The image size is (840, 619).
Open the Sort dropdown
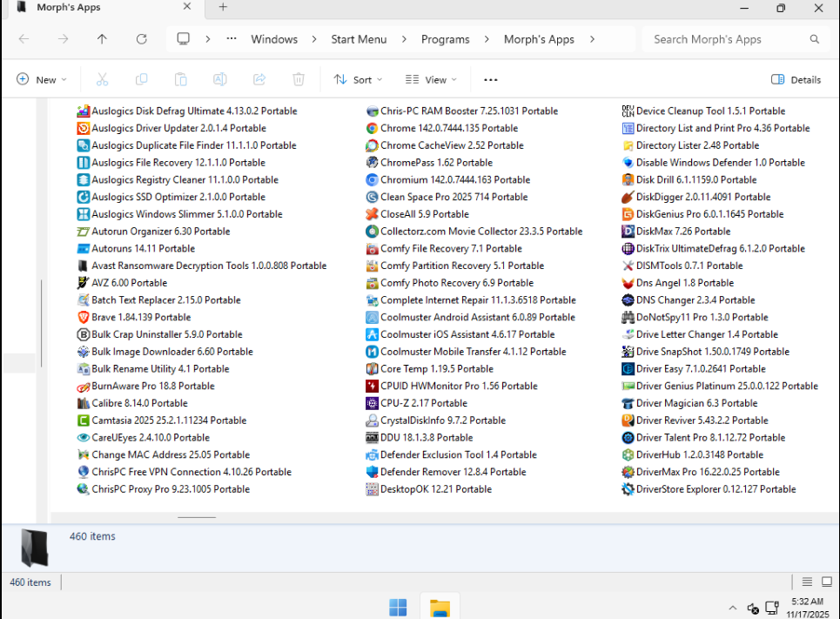[x=358, y=79]
